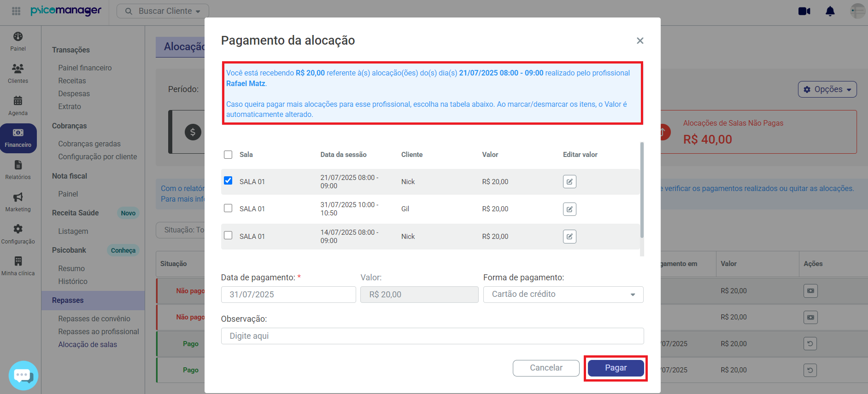Screen dimensions: 868x394
Task: Open Painel financeiro menu item
Action: (85, 68)
